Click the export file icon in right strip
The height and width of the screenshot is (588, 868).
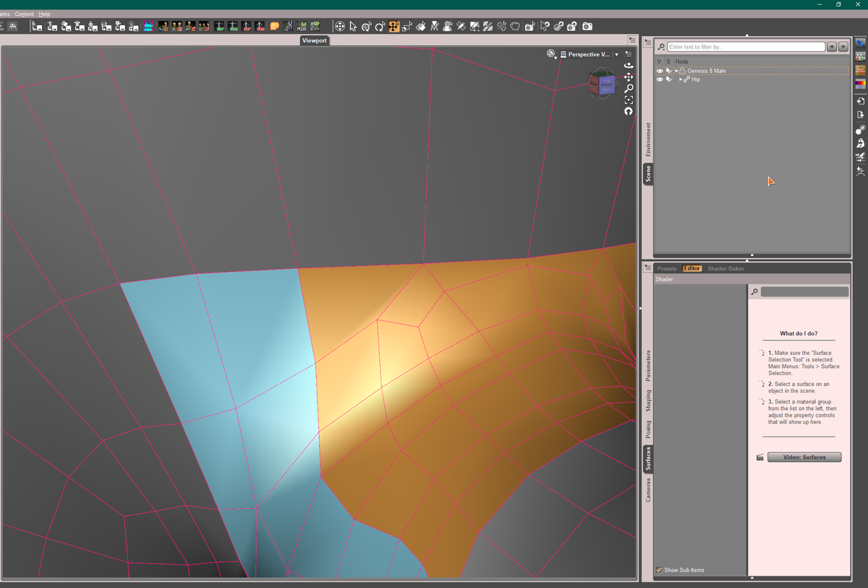[x=860, y=115]
